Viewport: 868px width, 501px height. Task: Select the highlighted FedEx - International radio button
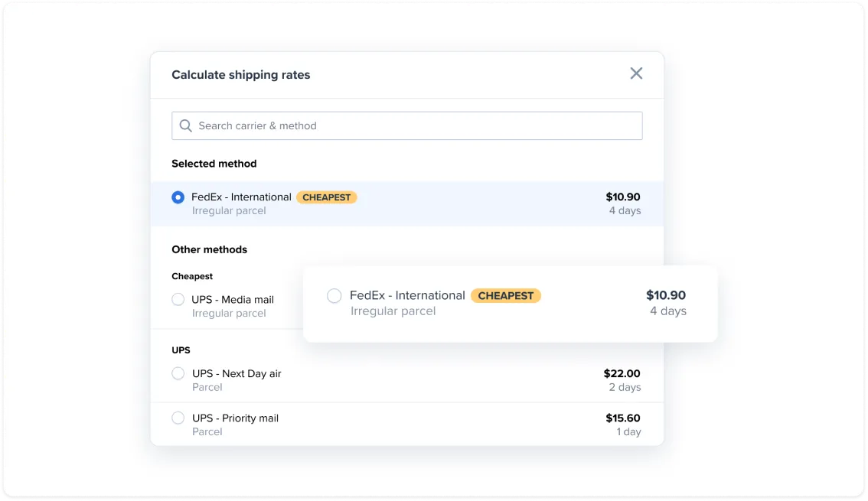click(178, 197)
